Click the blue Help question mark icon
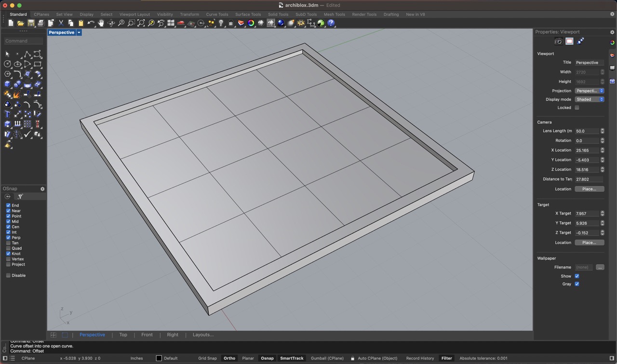617x364 pixels. coord(331,23)
